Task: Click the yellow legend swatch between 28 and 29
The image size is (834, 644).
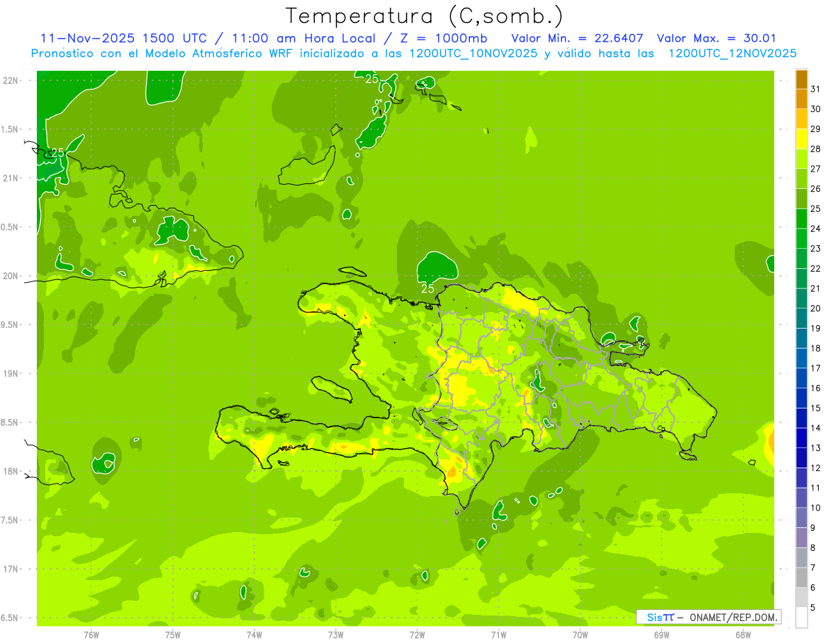Action: (801, 139)
